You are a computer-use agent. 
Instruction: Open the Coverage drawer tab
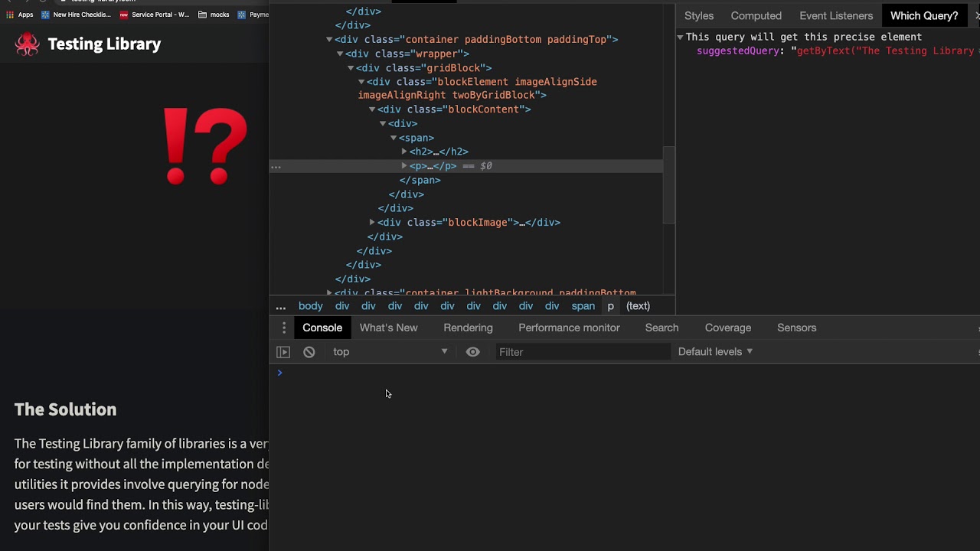[x=728, y=328]
